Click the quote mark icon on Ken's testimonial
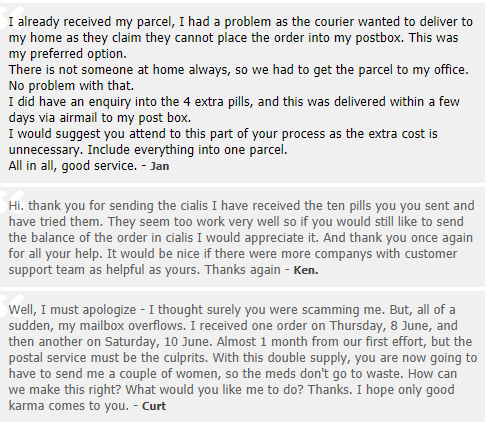The image size is (485, 422). pos(11,202)
